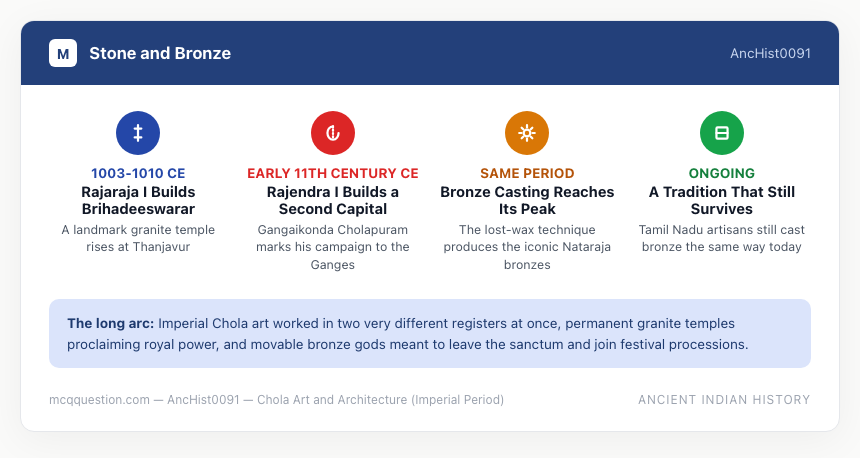860x458 pixels.
Task: Click the Gangaikonda Cholapuram description text
Action: coord(333,247)
